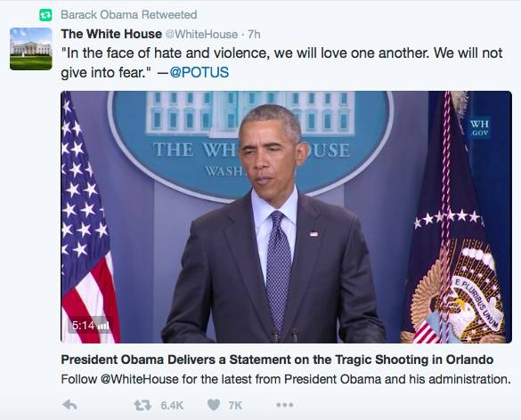Retweet this White House tweet
Screen dimensions: 521x420
pos(142,405)
